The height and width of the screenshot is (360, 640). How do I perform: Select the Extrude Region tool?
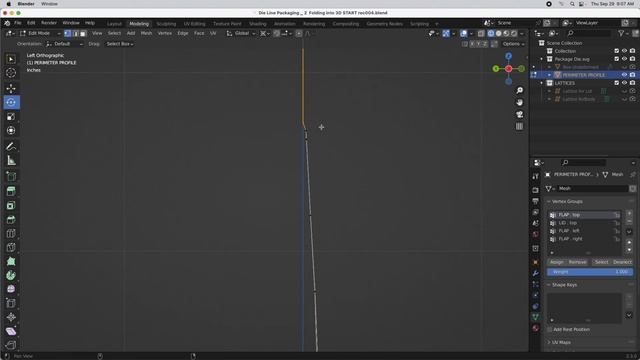pyautogui.click(x=11, y=191)
